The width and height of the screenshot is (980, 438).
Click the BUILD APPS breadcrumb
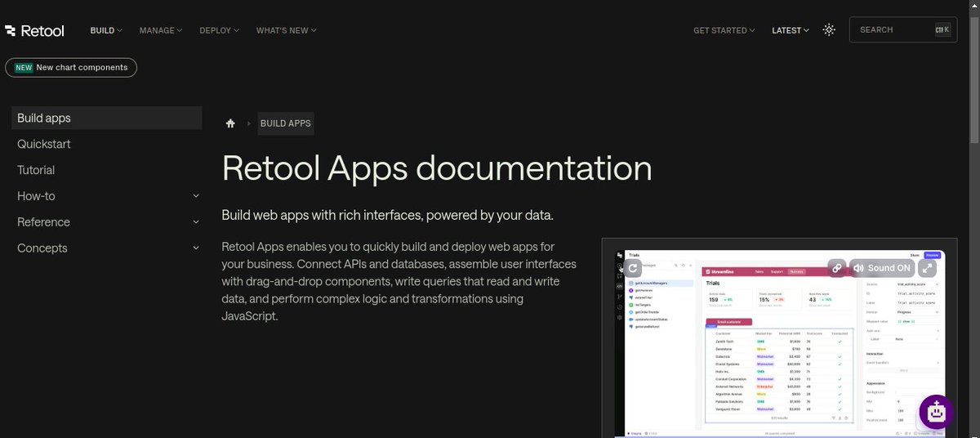[x=285, y=123]
